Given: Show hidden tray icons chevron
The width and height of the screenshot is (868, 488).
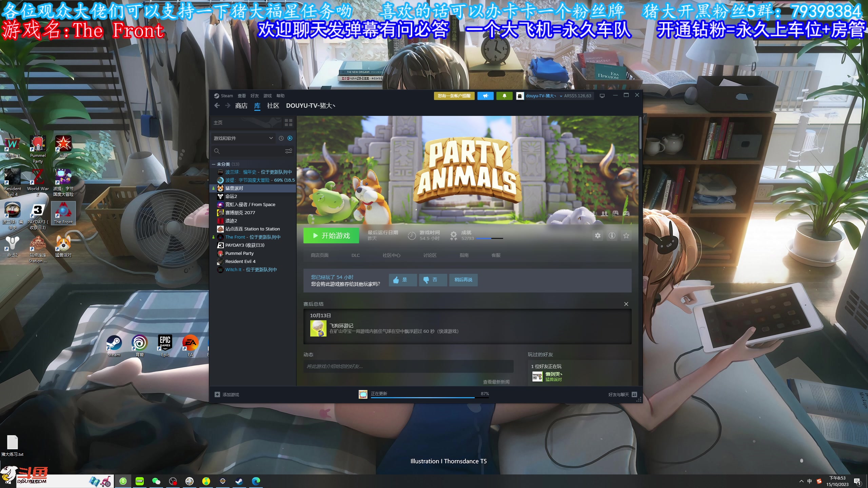Looking at the screenshot, I should click(801, 481).
